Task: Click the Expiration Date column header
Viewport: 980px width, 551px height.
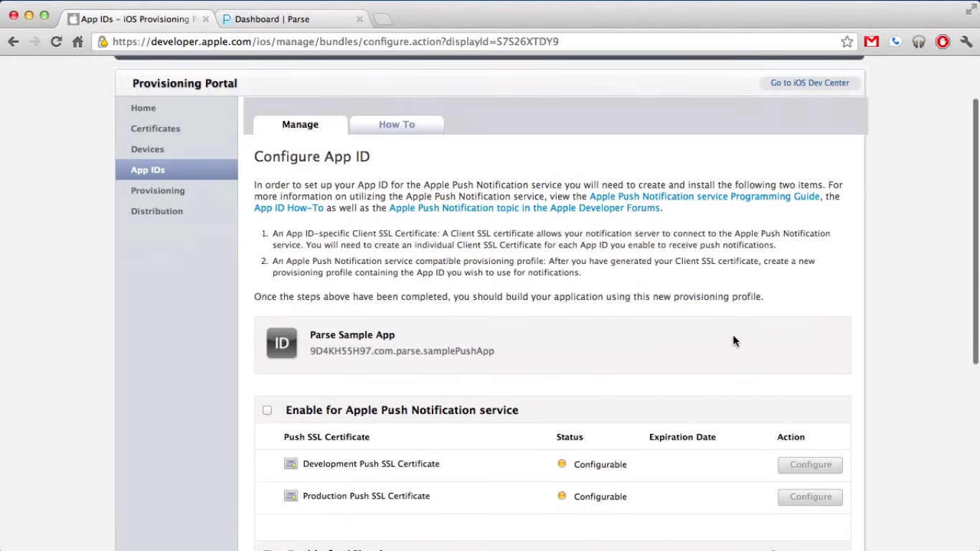Action: point(682,437)
